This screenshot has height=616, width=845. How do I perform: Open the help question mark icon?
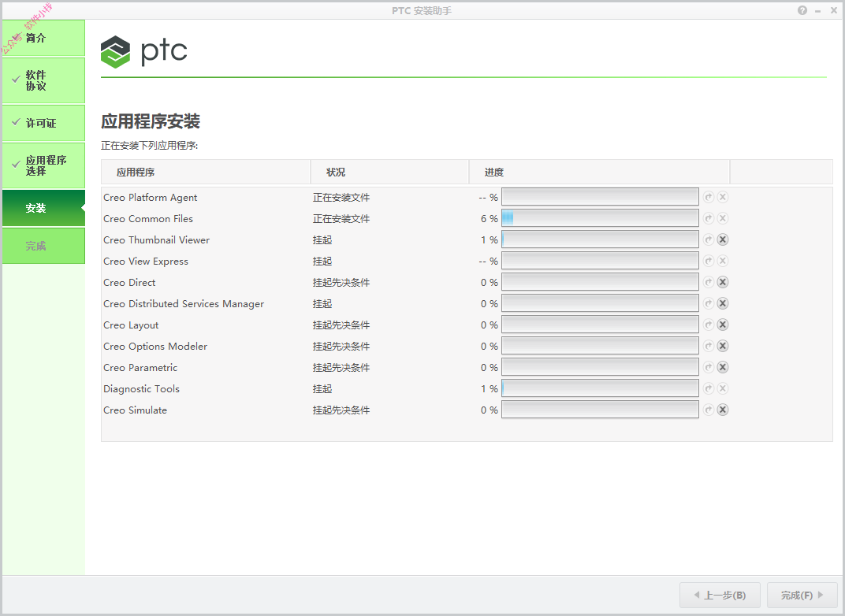(802, 10)
